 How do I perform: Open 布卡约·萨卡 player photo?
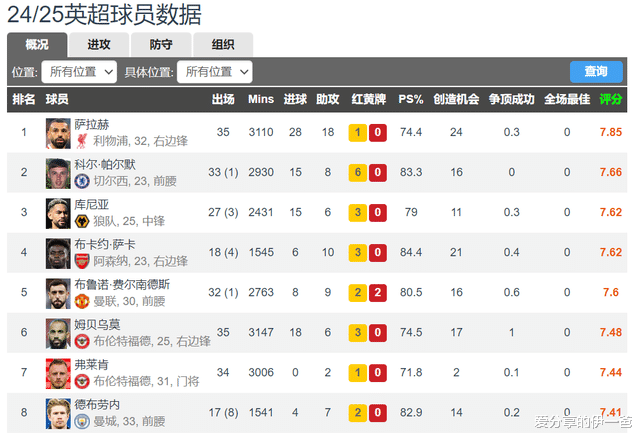58,253
